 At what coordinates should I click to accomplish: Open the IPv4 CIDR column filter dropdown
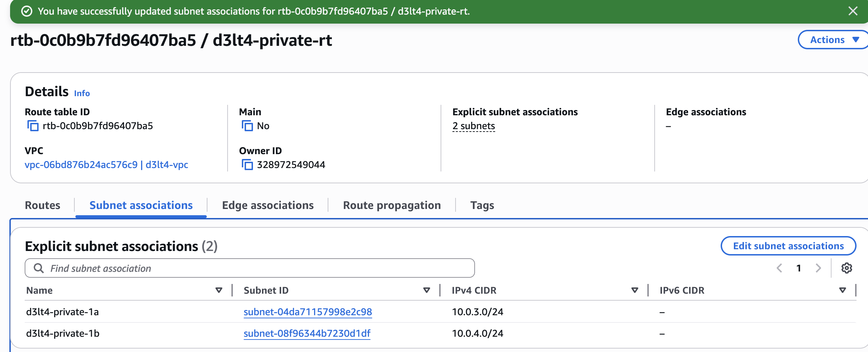click(x=635, y=290)
